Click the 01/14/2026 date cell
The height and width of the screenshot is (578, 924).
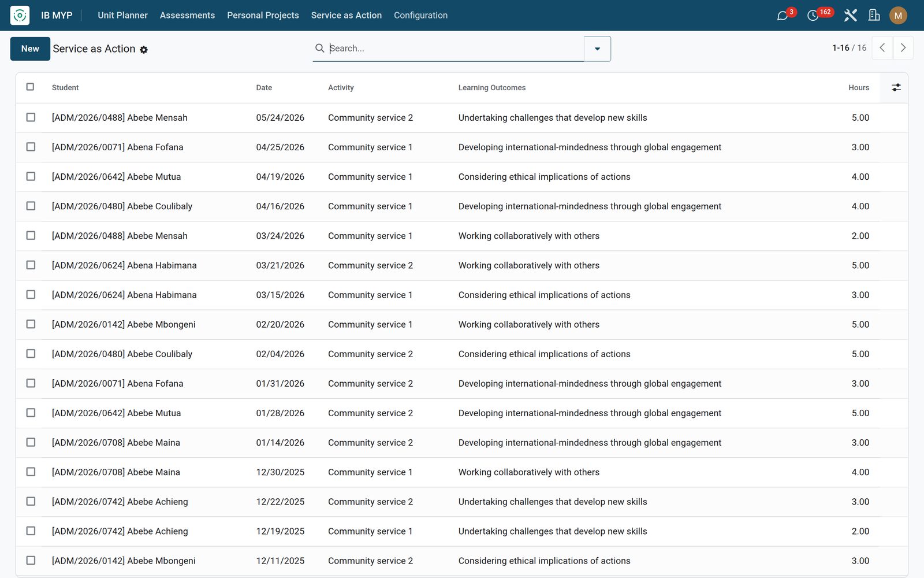[x=280, y=442]
